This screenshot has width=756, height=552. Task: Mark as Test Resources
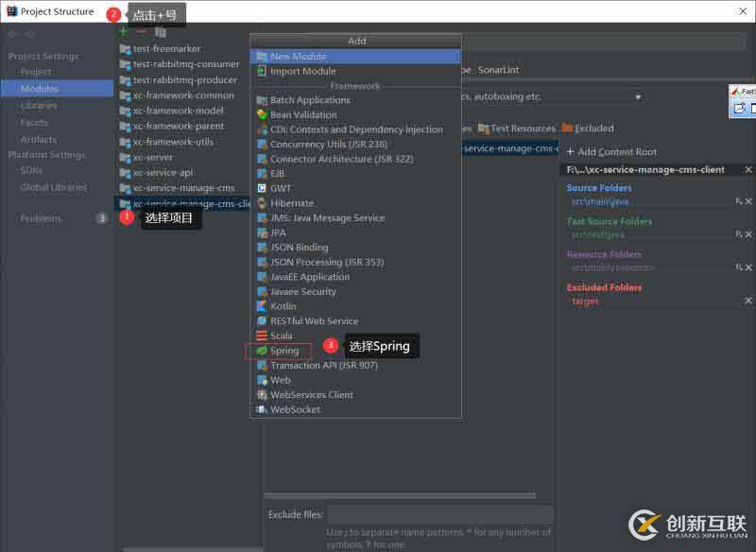(516, 129)
